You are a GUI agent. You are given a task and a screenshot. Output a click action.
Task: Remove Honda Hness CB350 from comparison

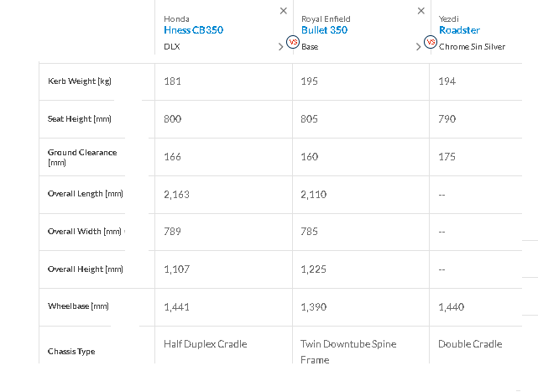pos(284,11)
